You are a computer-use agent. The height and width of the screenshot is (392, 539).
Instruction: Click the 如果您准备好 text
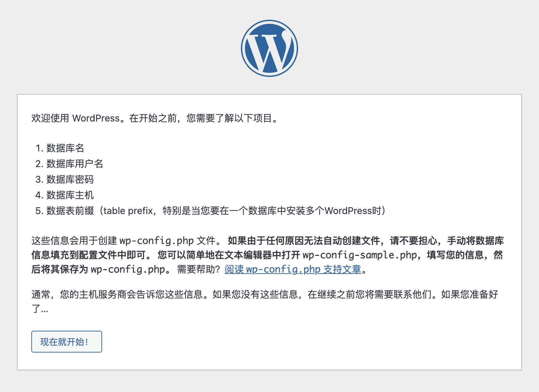pyautogui.click(x=470, y=294)
